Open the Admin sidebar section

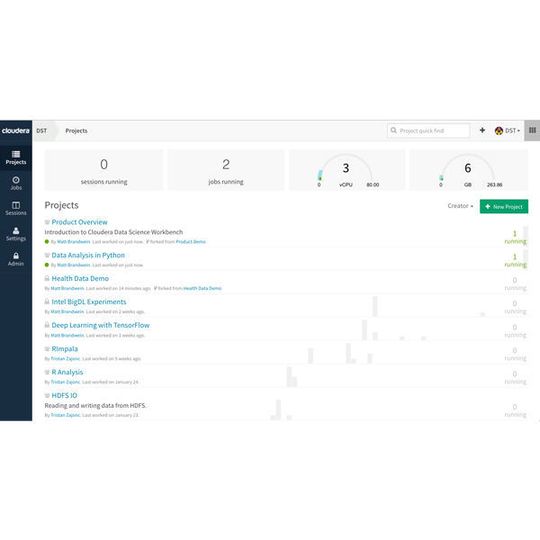[x=16, y=259]
